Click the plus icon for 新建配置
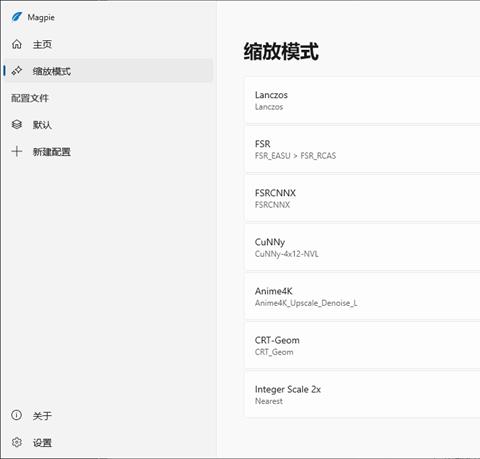The image size is (480, 459). tap(17, 151)
